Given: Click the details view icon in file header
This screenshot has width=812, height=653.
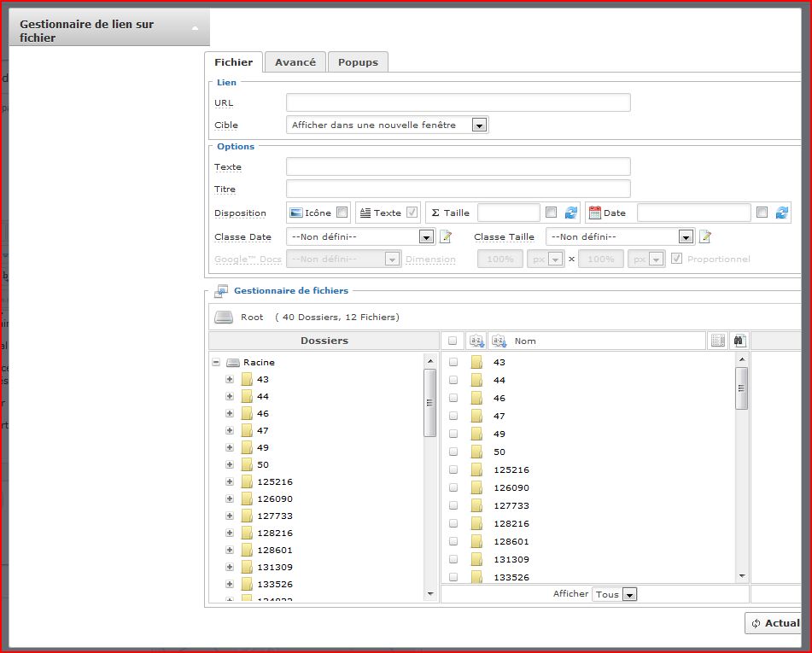Looking at the screenshot, I should 717,341.
